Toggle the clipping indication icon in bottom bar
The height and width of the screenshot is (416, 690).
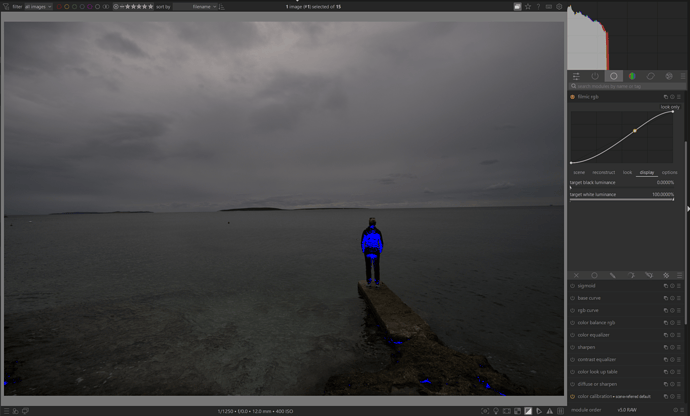tap(528, 411)
